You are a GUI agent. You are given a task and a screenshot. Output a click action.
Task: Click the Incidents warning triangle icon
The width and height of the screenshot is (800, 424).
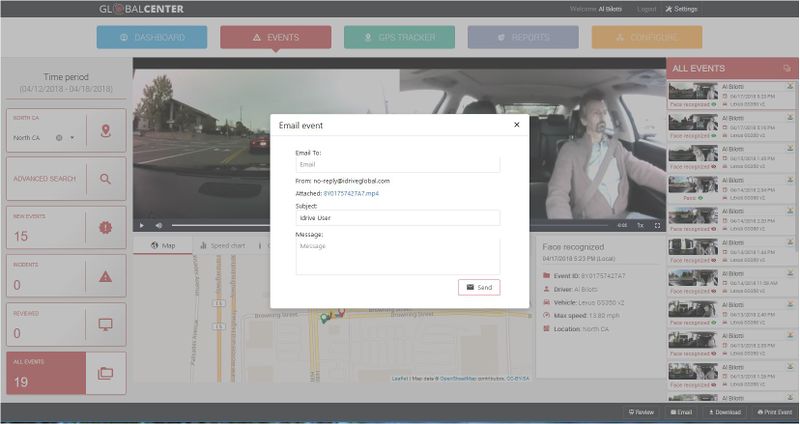[106, 277]
